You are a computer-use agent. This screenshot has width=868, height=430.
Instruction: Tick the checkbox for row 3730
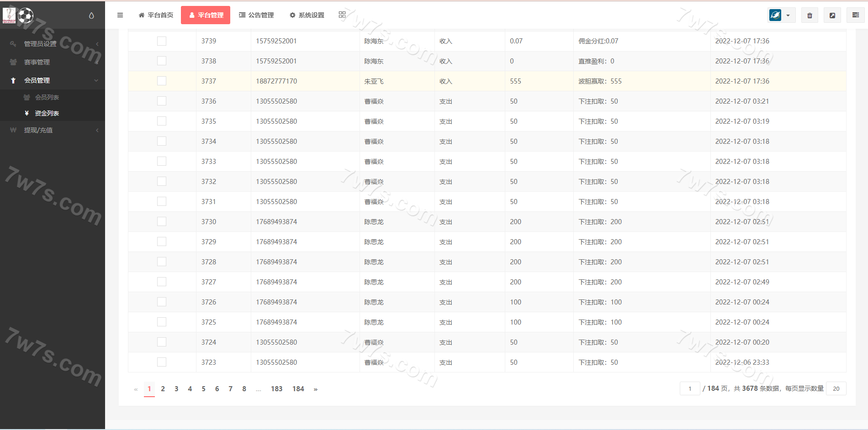pos(162,222)
